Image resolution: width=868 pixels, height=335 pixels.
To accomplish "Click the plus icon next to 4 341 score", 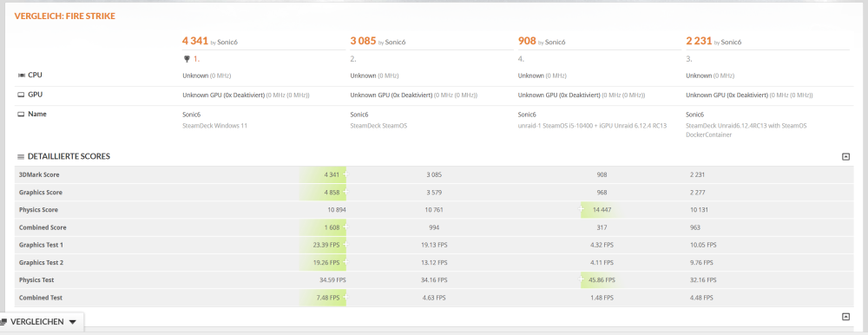I will pyautogui.click(x=345, y=174).
